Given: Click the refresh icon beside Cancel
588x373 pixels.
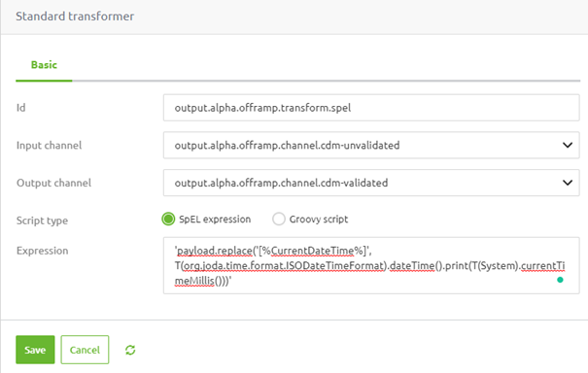Looking at the screenshot, I should point(130,350).
